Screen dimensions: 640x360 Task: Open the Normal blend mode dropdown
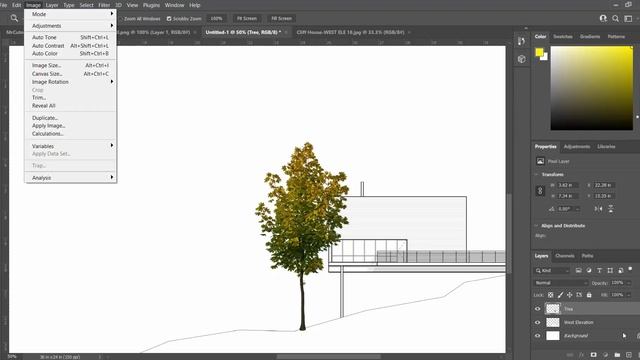[x=560, y=282]
